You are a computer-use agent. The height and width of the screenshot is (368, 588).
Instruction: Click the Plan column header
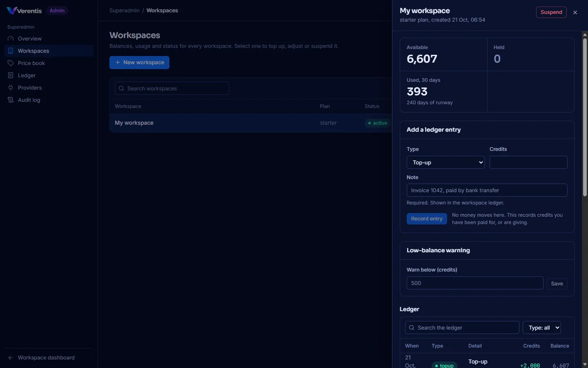pyautogui.click(x=325, y=106)
